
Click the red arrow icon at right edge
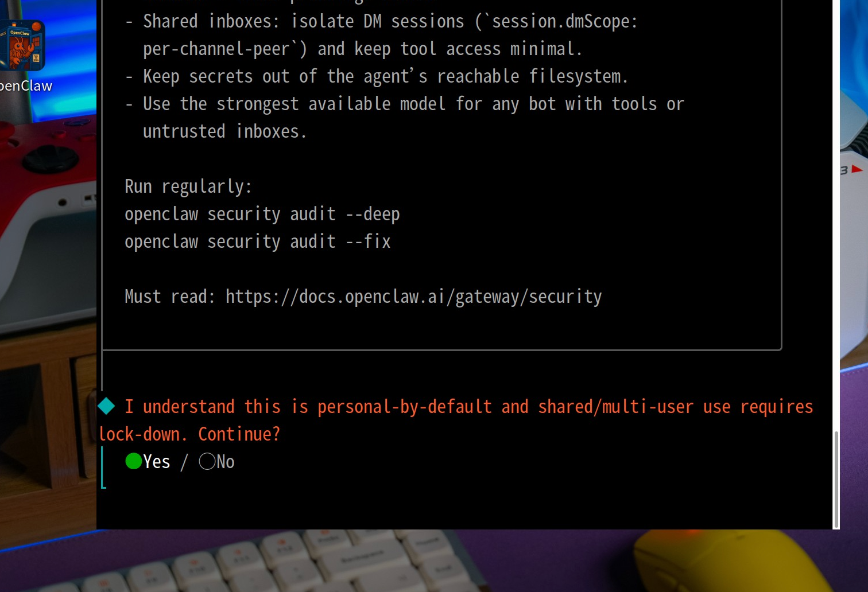point(857,169)
